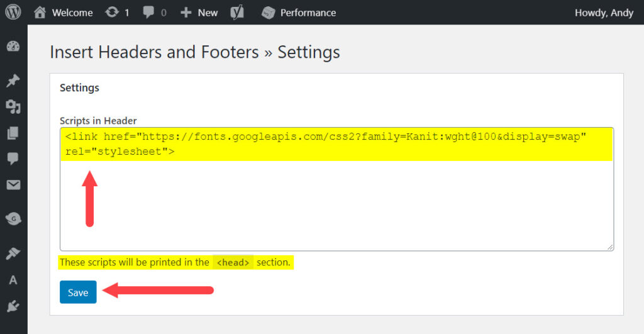Open the Media library icon
Viewport: 644px width, 334px height.
pos(13,107)
